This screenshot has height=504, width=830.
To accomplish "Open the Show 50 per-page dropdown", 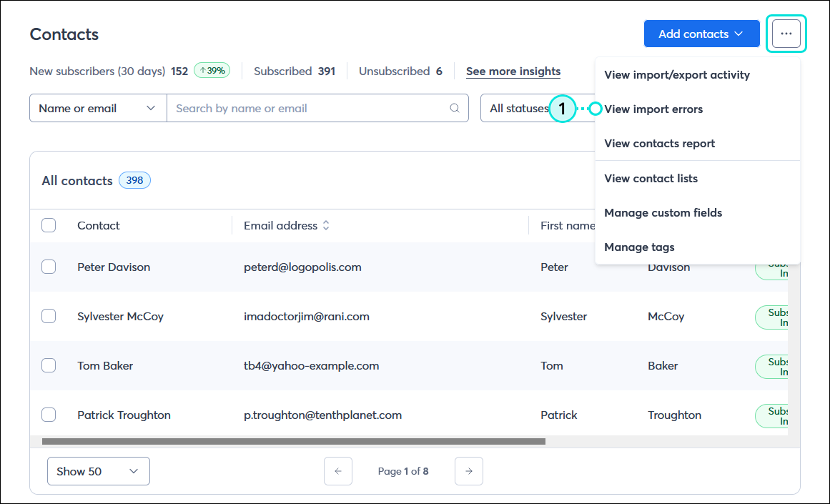I will 98,471.
